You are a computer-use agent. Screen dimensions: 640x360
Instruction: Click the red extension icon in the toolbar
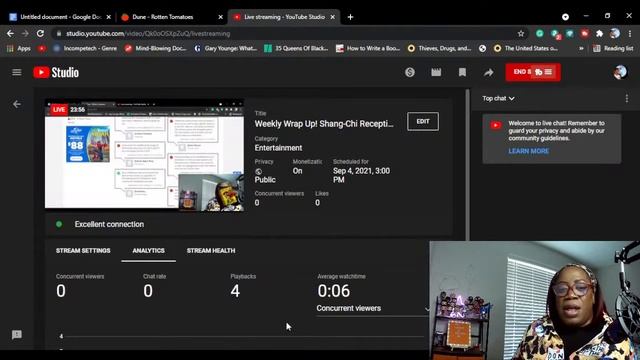click(584, 33)
